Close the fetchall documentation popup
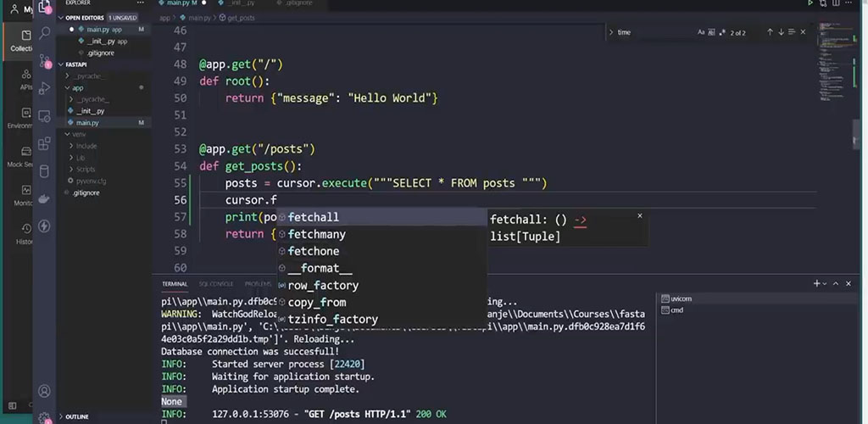868x424 pixels. pyautogui.click(x=640, y=216)
